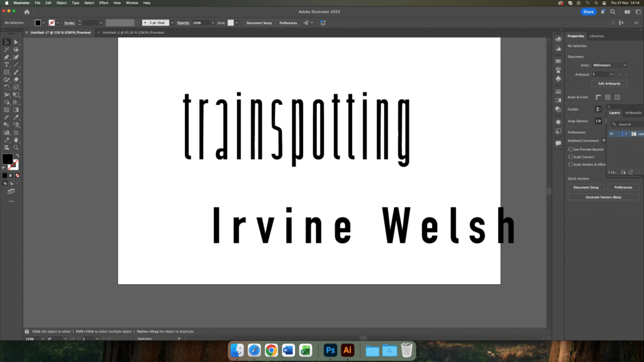Select the Direct Selection tool
This screenshot has height=362, width=644.
tap(16, 42)
